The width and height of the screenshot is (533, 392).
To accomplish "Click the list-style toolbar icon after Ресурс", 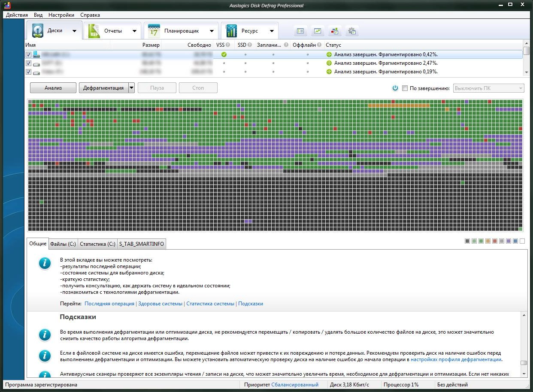I will tap(300, 31).
